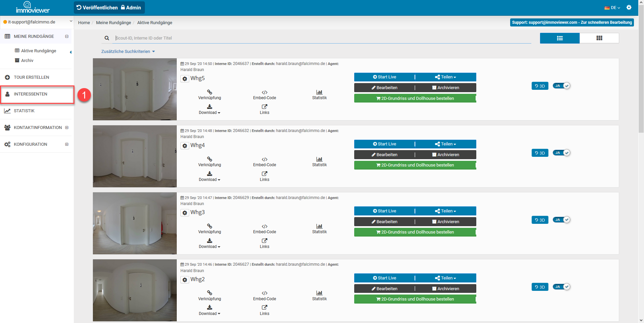Focus the Scout-ID search input field
644x323 pixels.
[x=322, y=38]
